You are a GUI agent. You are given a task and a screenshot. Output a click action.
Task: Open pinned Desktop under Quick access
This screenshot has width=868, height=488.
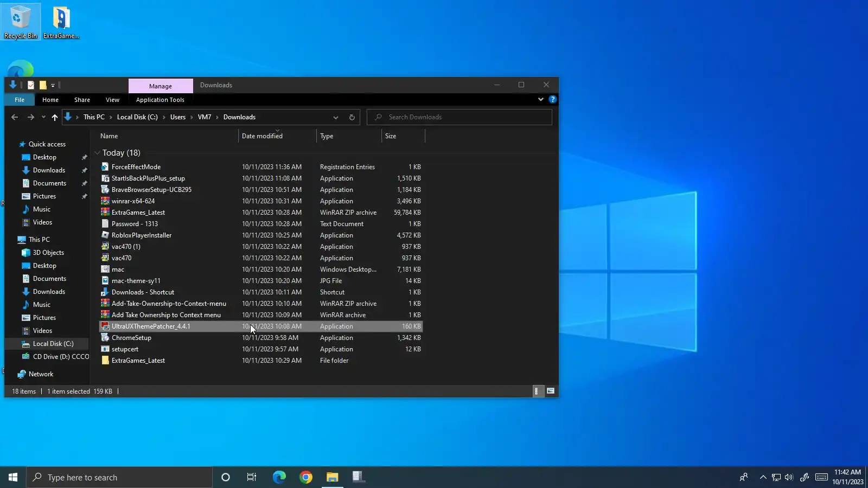click(44, 157)
